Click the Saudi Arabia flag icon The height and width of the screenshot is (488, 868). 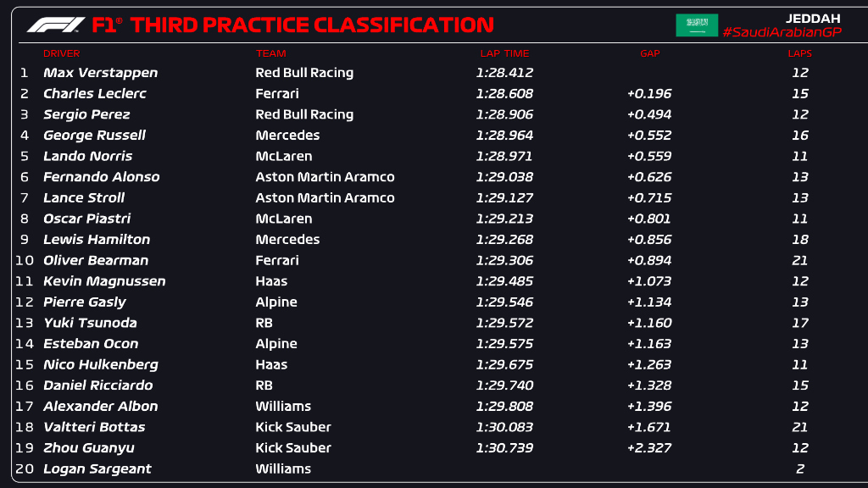(696, 25)
